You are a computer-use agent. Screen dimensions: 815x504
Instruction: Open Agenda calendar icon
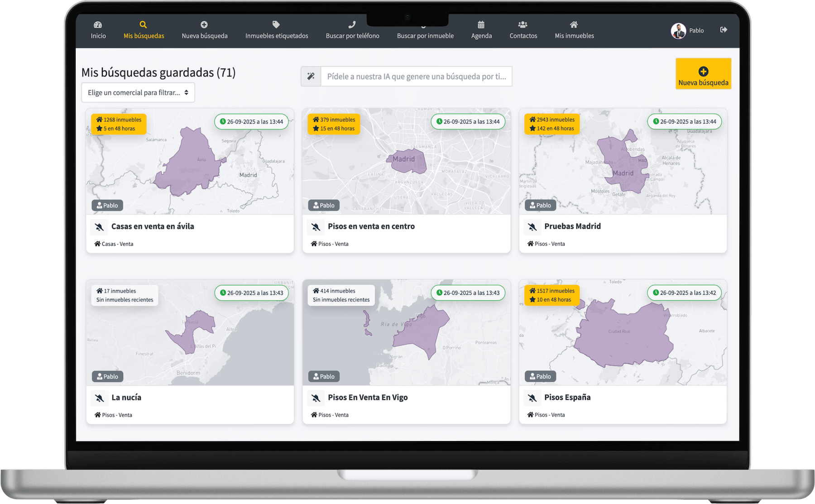coord(481,25)
